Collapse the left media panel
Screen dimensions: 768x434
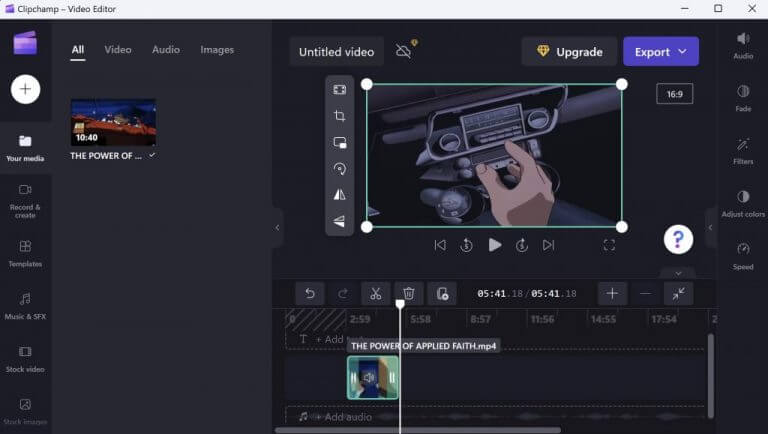point(277,227)
